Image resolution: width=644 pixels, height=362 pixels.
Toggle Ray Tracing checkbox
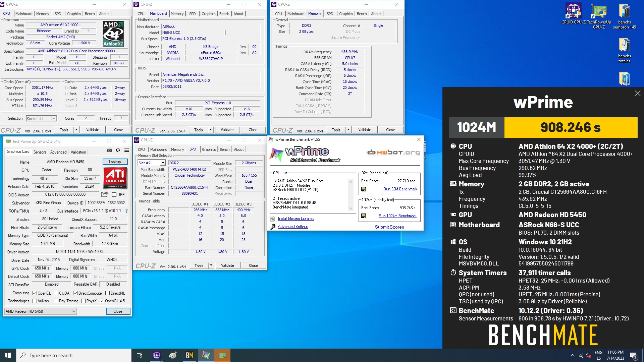56,301
